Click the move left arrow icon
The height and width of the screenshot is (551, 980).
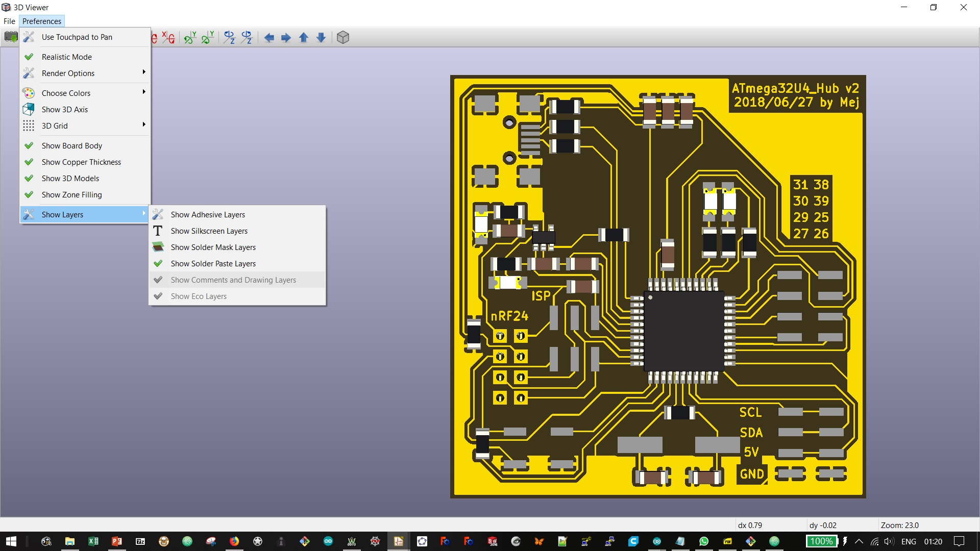click(269, 37)
